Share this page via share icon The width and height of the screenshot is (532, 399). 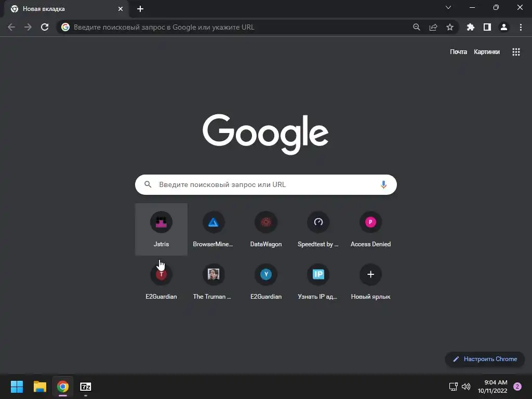pyautogui.click(x=433, y=27)
